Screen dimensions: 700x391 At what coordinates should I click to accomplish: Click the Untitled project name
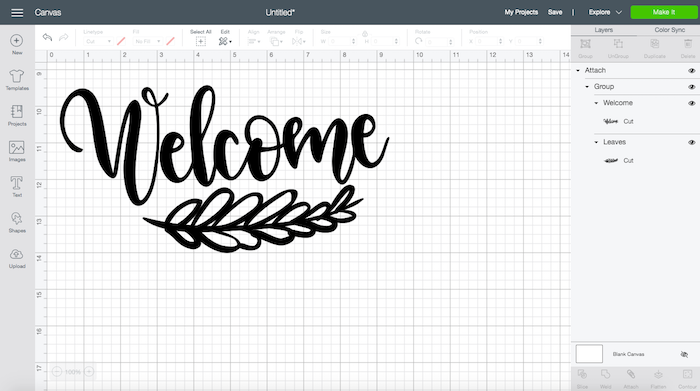point(280,12)
